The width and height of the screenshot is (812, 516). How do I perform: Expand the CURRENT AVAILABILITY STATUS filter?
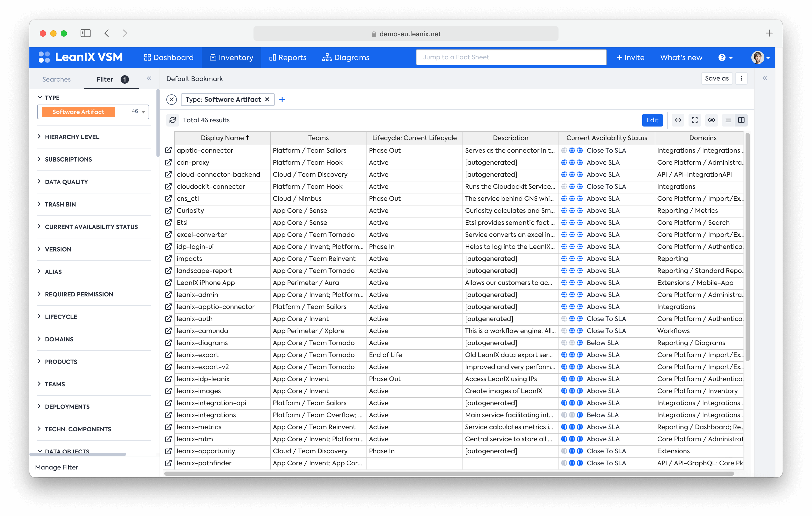coord(88,227)
